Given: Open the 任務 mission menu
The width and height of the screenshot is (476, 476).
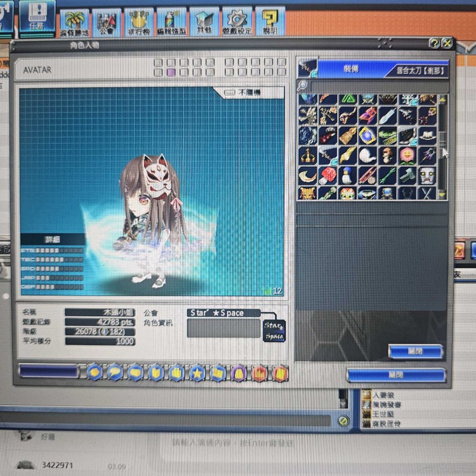Looking at the screenshot, I should (37, 18).
